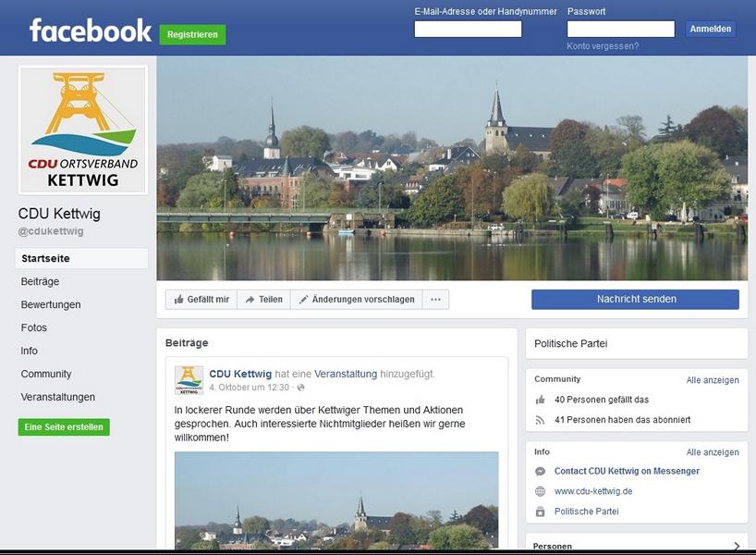The height and width of the screenshot is (555, 756).
Task: Click Politische Partei link in Info box
Action: pos(586,512)
